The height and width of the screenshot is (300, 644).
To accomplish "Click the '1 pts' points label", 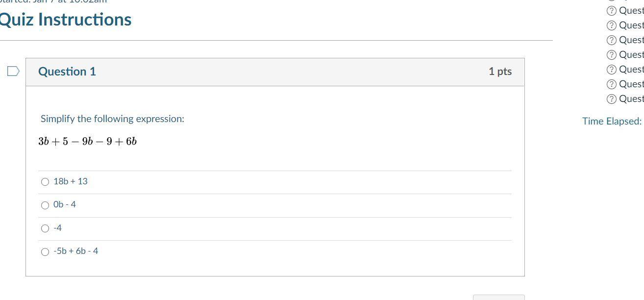I will (x=500, y=72).
